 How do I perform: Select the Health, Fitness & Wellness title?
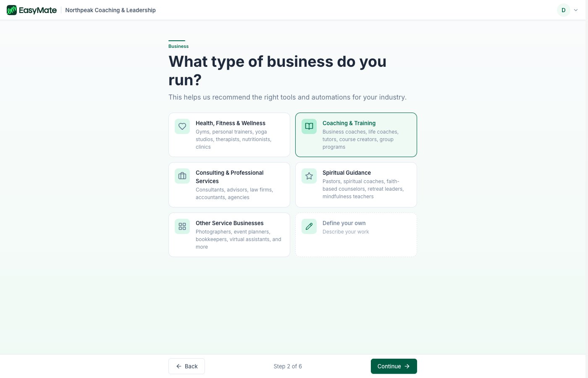click(x=231, y=123)
